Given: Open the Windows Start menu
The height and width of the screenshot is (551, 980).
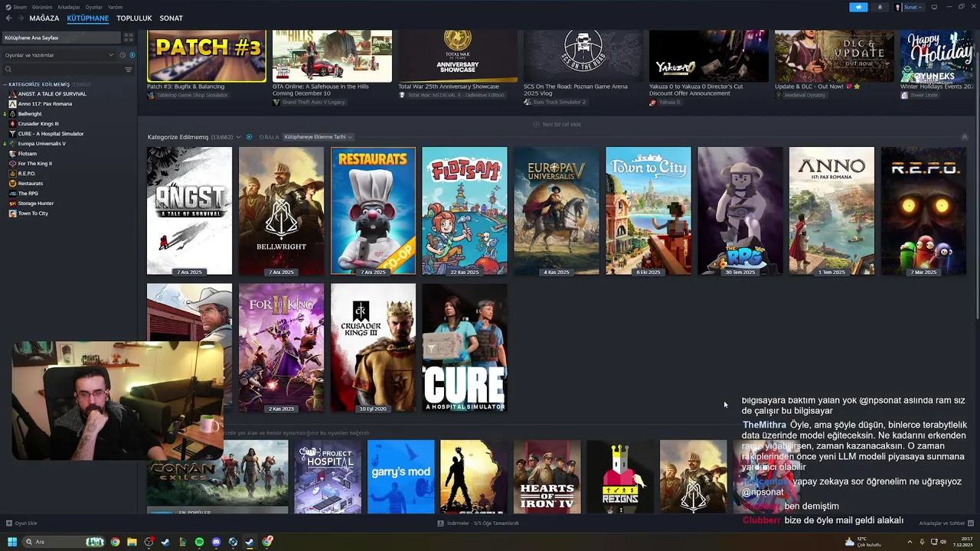Looking at the screenshot, I should pos(12,542).
